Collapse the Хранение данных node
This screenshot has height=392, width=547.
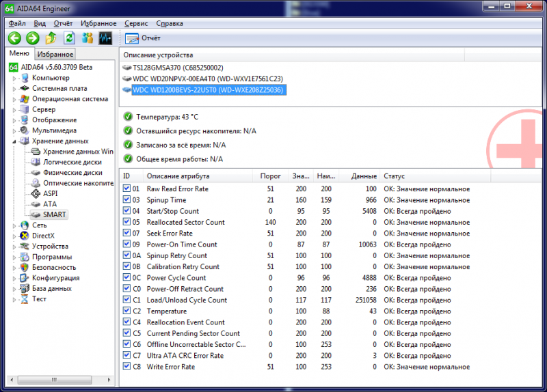[x=14, y=141]
